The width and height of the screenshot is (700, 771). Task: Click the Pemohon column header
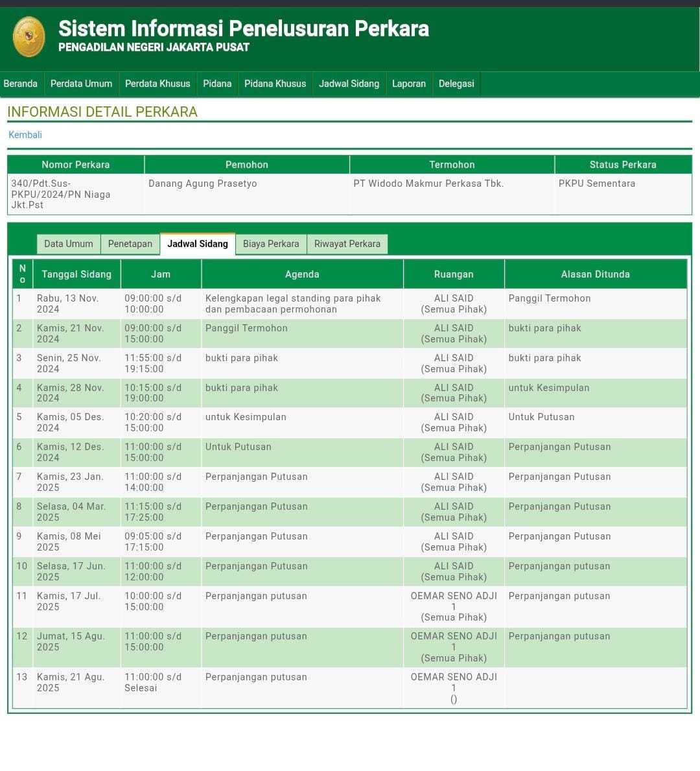pos(247,165)
